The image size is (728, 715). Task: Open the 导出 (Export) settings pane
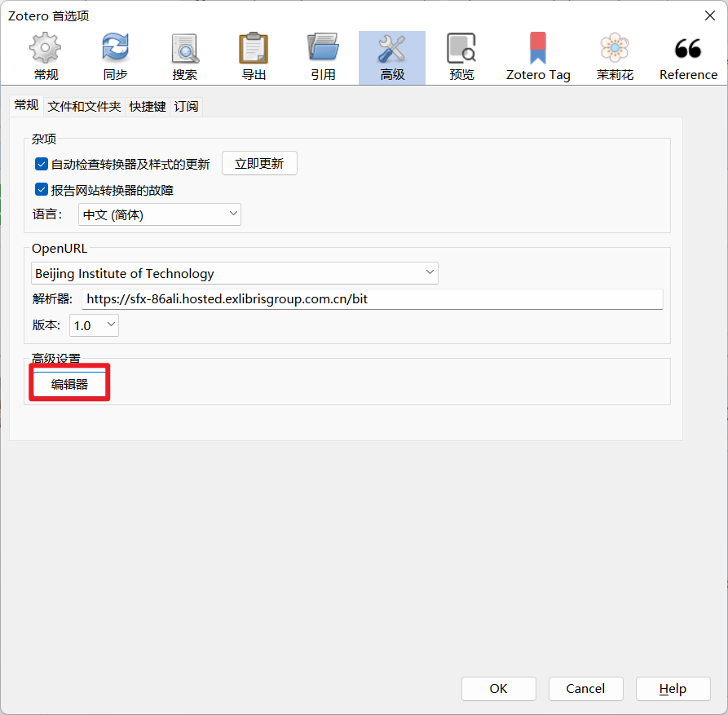[x=253, y=55]
